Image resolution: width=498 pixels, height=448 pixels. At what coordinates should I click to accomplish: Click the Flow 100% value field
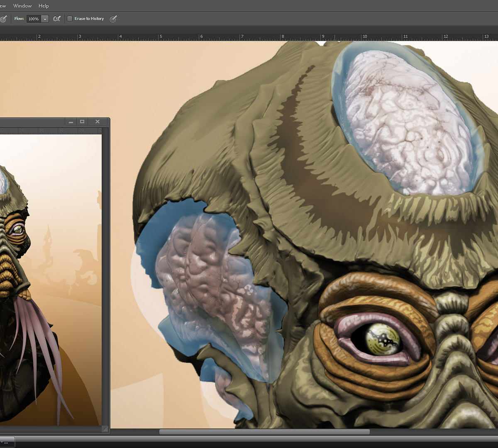click(34, 19)
